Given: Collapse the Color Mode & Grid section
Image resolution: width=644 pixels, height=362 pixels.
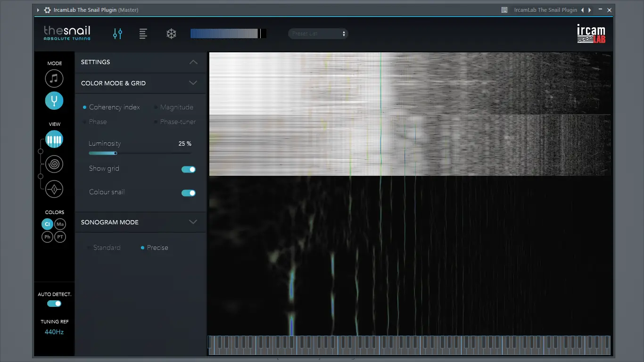Looking at the screenshot, I should [x=193, y=83].
